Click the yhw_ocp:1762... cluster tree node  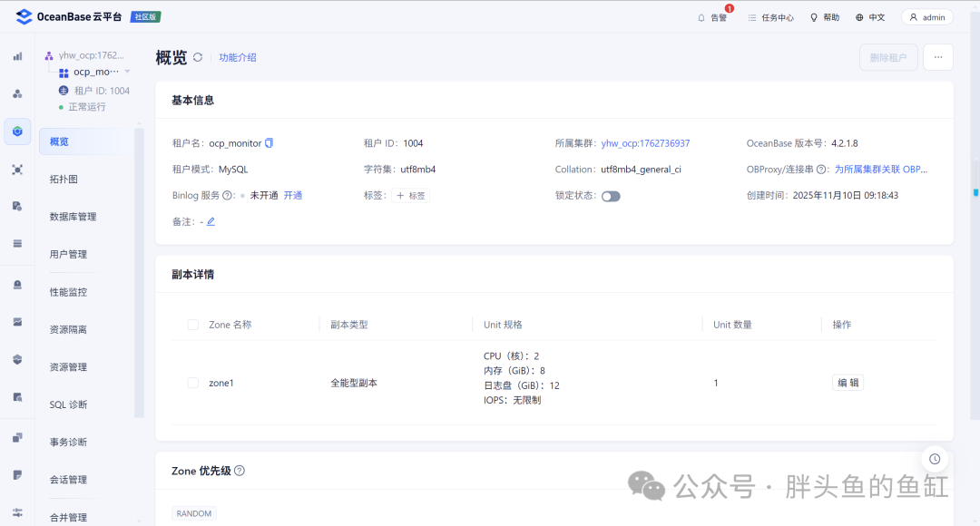tap(92, 55)
